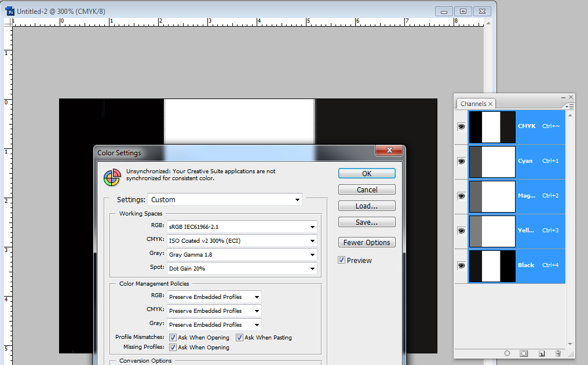Screen dimensions: 588x365
Task: Click the 'Cyan' channel name
Action: (x=525, y=161)
